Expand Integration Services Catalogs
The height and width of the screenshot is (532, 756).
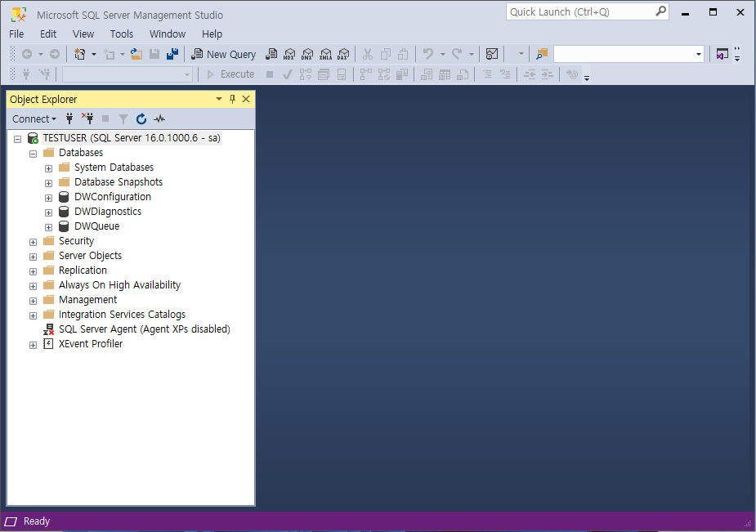34,315
